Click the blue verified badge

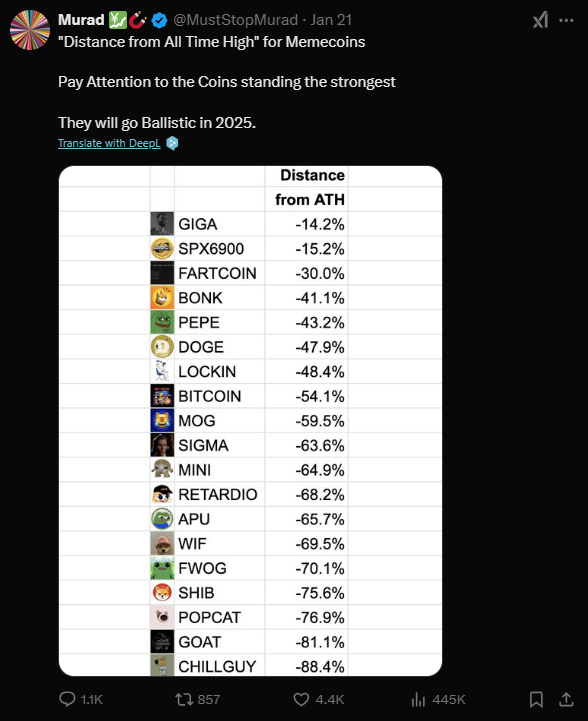[159, 20]
